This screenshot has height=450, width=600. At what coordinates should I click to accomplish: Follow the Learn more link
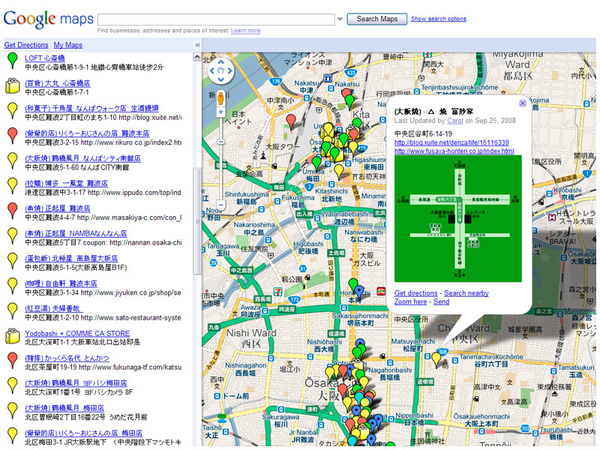click(246, 31)
